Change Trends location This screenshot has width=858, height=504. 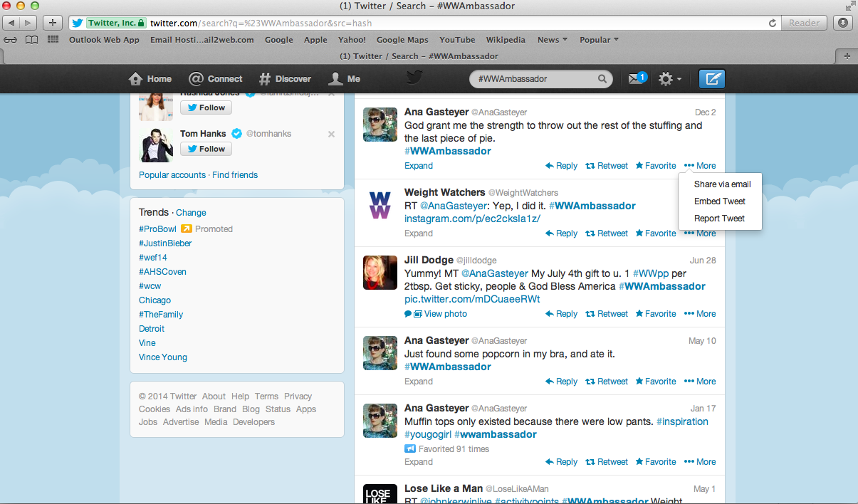coord(191,213)
